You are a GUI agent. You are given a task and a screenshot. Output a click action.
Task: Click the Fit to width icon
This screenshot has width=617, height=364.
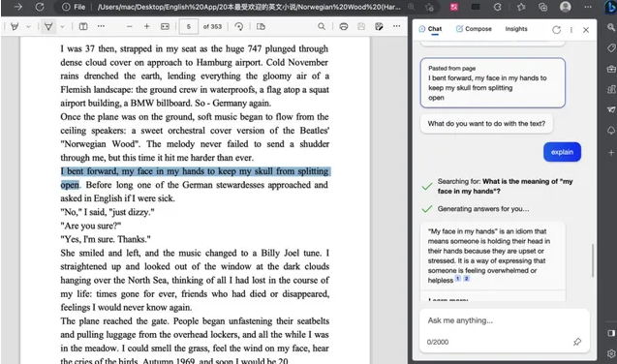tap(165, 27)
